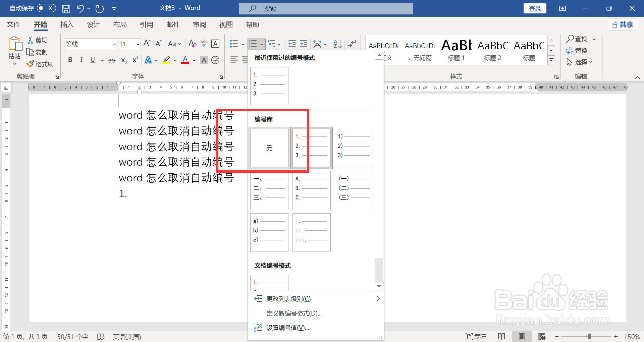This screenshot has height=342, width=644.
Task: Expand the Styles gallery more arrow
Action: pos(551,60)
